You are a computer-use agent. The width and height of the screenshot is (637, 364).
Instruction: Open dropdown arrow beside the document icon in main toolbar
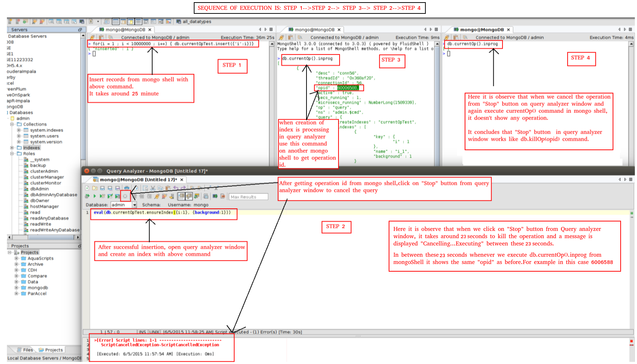(98, 21)
